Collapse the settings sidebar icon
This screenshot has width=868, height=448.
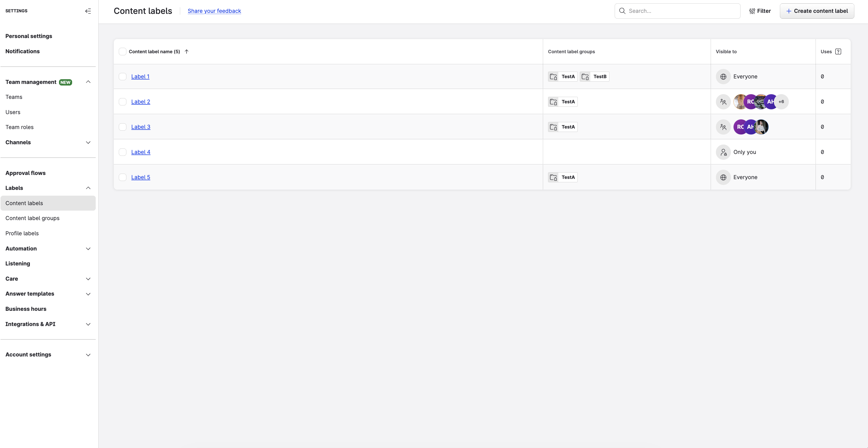click(88, 11)
